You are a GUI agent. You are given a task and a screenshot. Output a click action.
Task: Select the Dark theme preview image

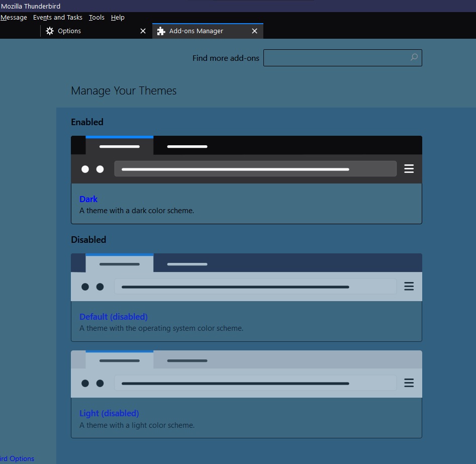(246, 160)
